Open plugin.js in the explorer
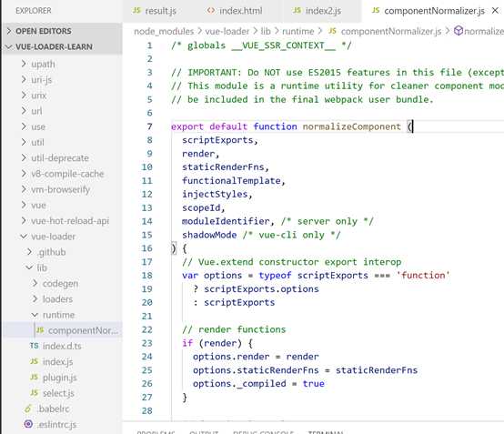 point(59,377)
